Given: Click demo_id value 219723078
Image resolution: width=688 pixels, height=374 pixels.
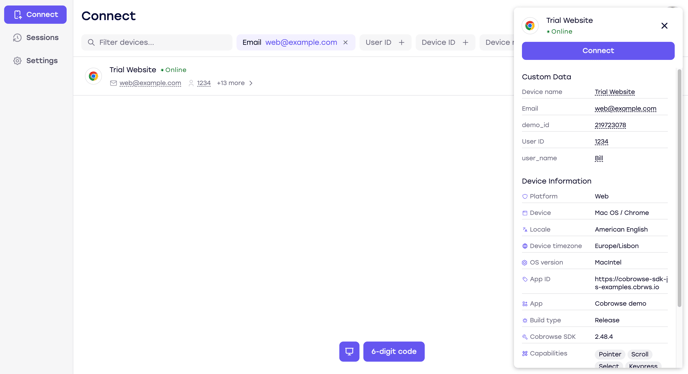Looking at the screenshot, I should pyautogui.click(x=610, y=125).
